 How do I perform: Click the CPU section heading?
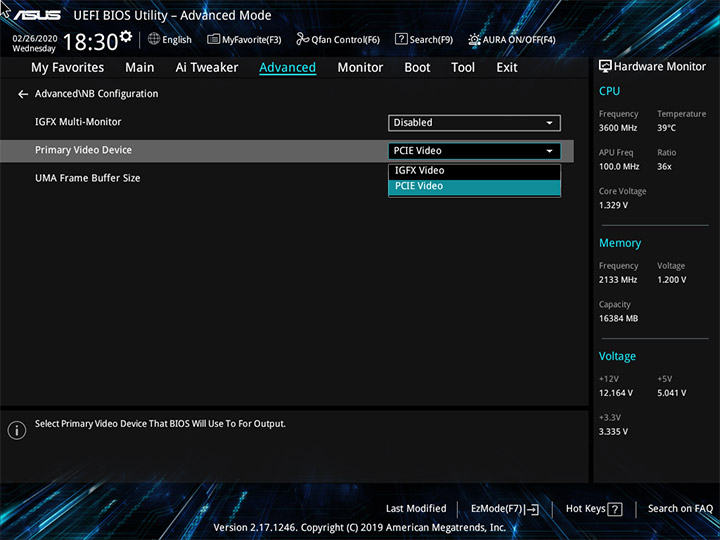(609, 91)
